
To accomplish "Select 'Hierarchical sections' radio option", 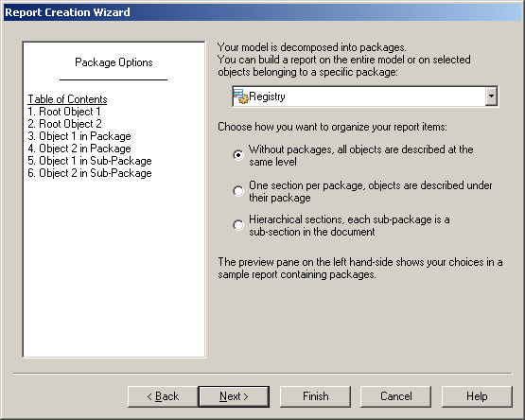I will (238, 225).
